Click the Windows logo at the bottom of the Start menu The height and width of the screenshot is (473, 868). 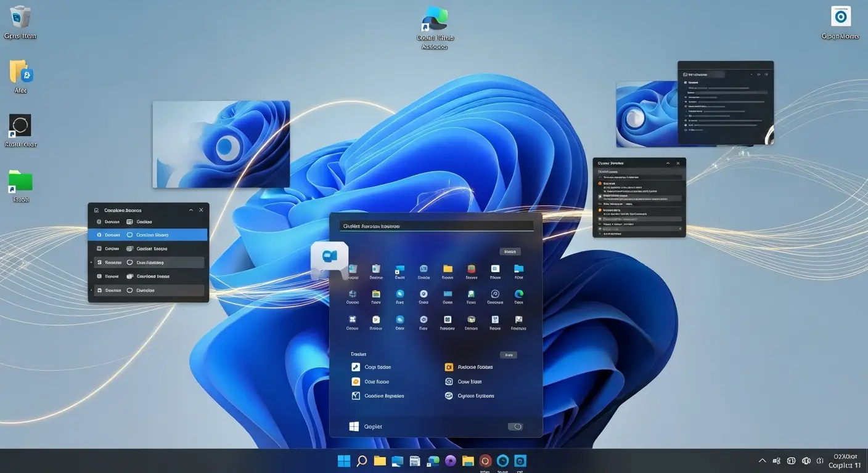tap(354, 426)
